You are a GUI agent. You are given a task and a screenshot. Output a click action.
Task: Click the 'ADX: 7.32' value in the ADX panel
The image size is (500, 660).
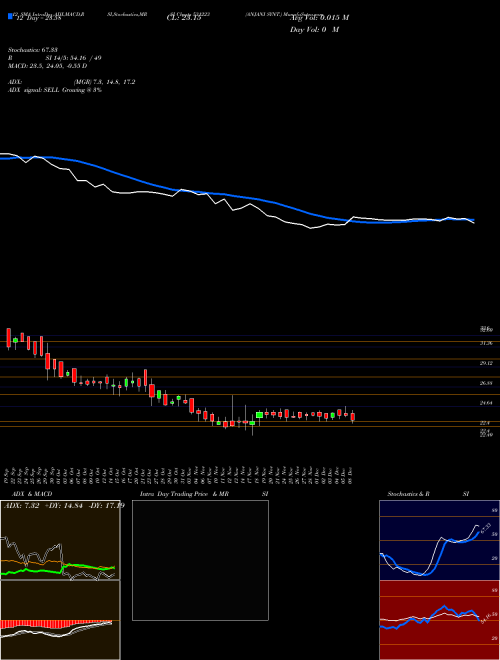[21, 506]
